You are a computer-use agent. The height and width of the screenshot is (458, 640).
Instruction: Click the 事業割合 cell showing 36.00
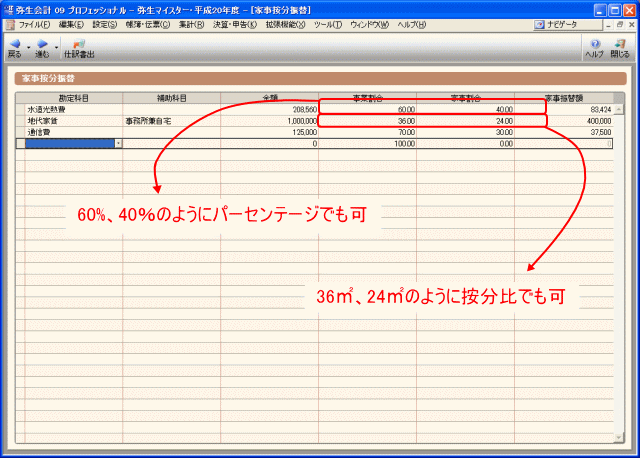(x=368, y=120)
